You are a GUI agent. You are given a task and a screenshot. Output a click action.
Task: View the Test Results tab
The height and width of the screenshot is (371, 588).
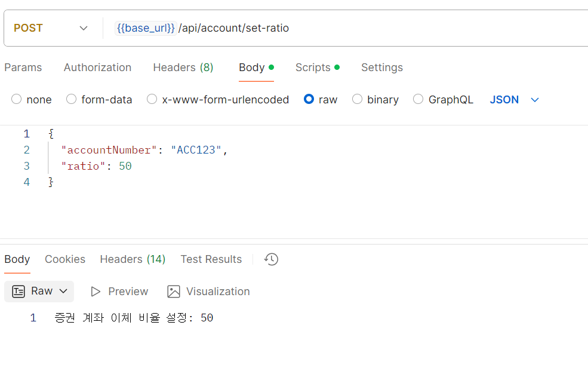(x=211, y=259)
